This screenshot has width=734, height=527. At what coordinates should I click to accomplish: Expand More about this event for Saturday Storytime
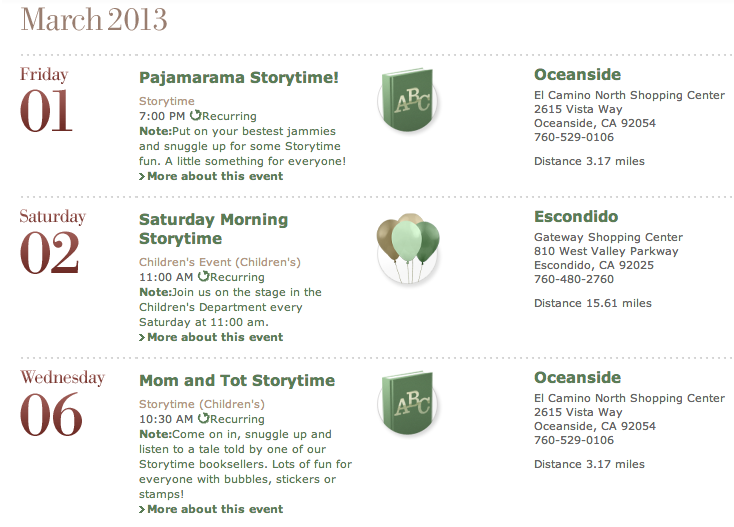tap(214, 337)
